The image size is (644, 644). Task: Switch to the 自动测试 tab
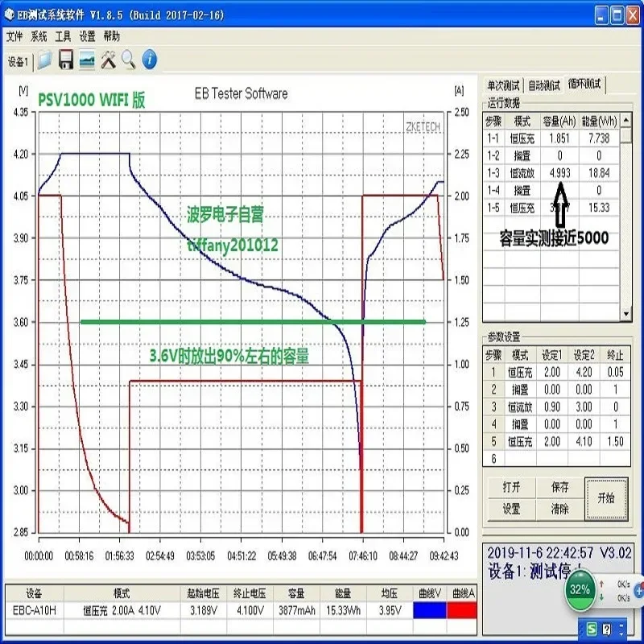point(543,85)
